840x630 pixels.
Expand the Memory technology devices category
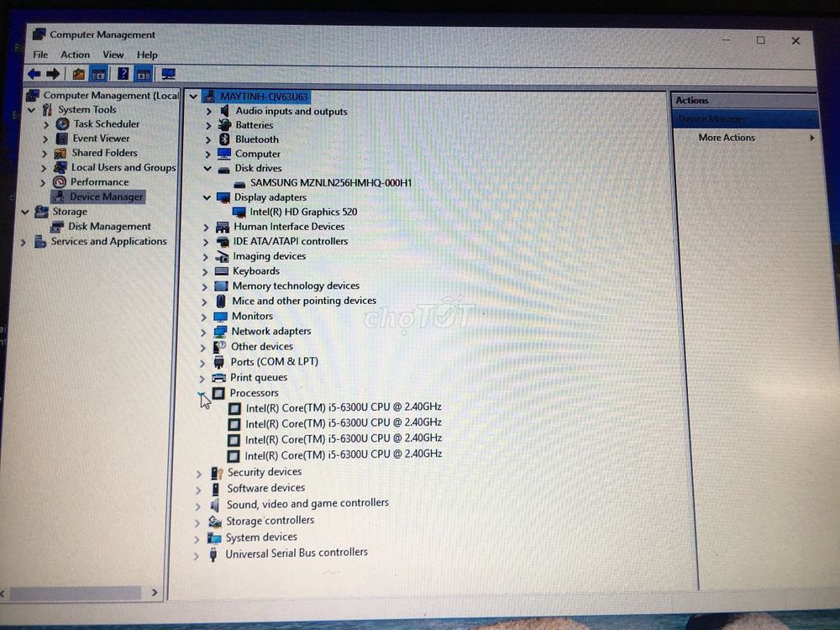pos(204,287)
